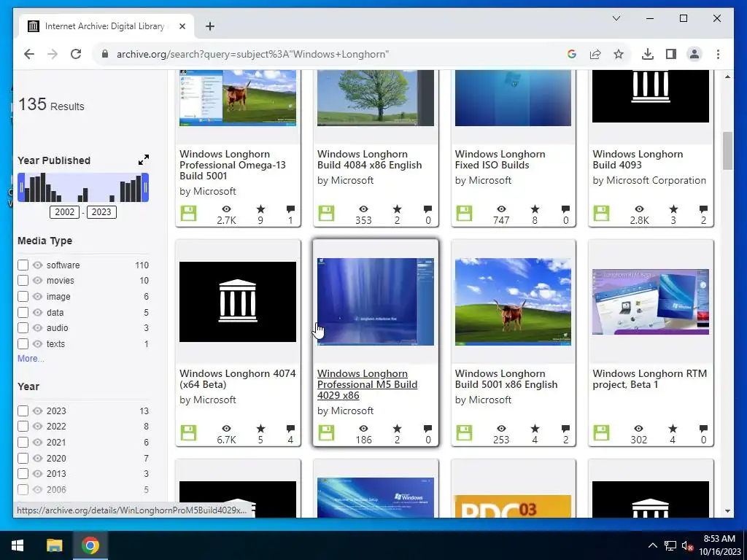Check the data media type filter
This screenshot has height=560, width=747.
click(23, 312)
